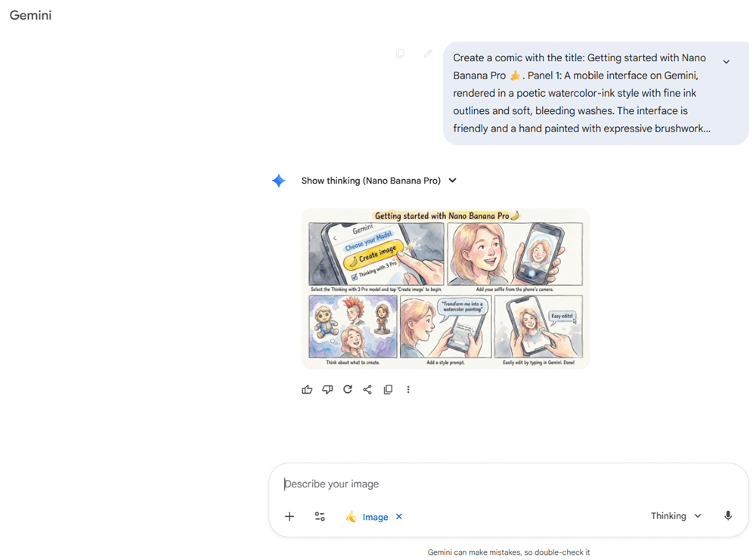Copy the user prompt text
Viewport: 756px width, 560px height.
pyautogui.click(x=400, y=54)
